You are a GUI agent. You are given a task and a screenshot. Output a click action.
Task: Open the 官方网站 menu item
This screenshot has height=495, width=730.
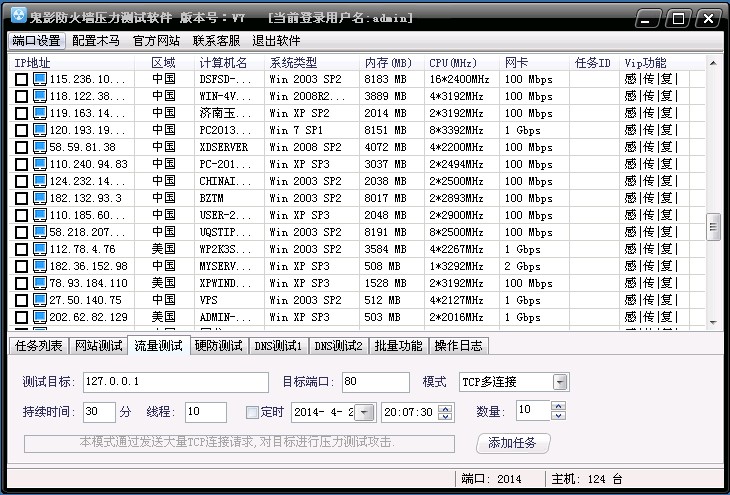[156, 41]
